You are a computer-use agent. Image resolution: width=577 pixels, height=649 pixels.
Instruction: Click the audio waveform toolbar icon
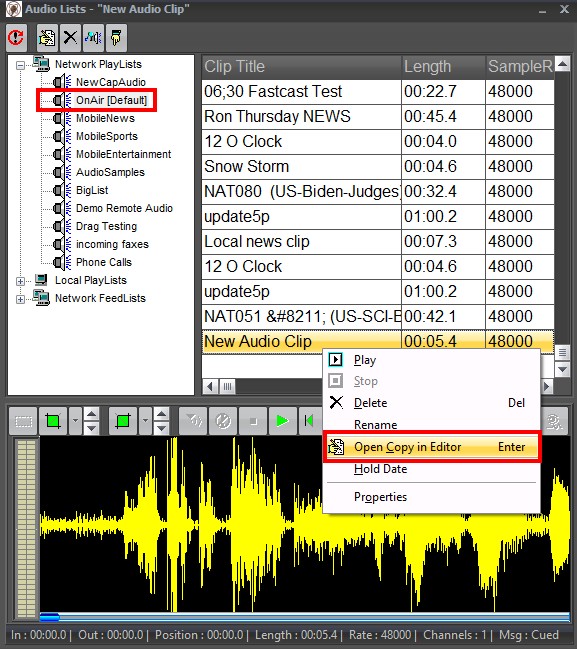pos(94,38)
